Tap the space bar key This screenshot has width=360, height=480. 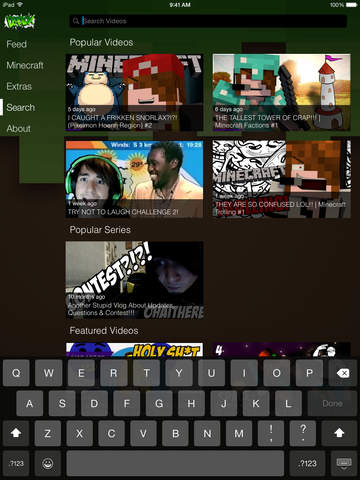pos(175,463)
